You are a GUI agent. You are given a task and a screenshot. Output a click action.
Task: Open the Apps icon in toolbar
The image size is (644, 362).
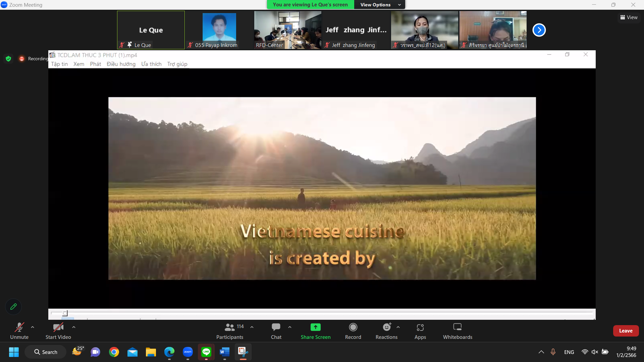click(x=420, y=327)
